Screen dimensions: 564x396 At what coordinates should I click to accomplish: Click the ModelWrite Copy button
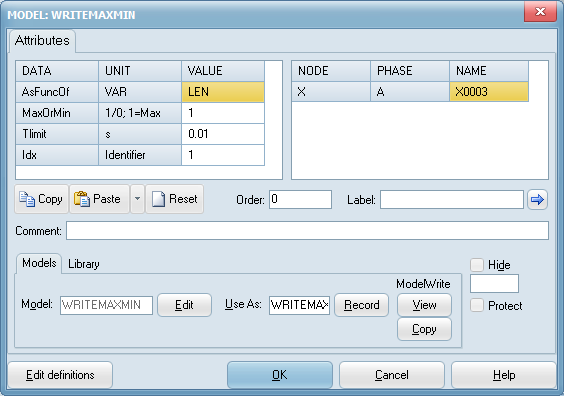tap(424, 329)
